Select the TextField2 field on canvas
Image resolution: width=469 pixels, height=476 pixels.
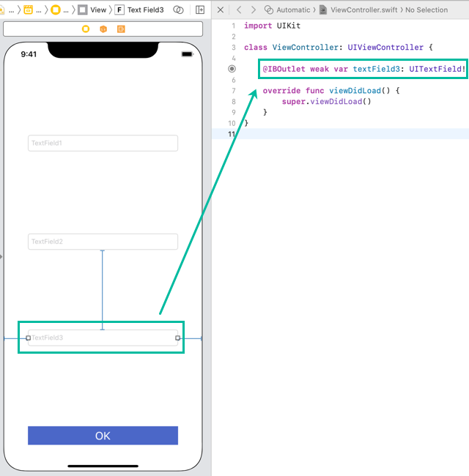(x=103, y=242)
